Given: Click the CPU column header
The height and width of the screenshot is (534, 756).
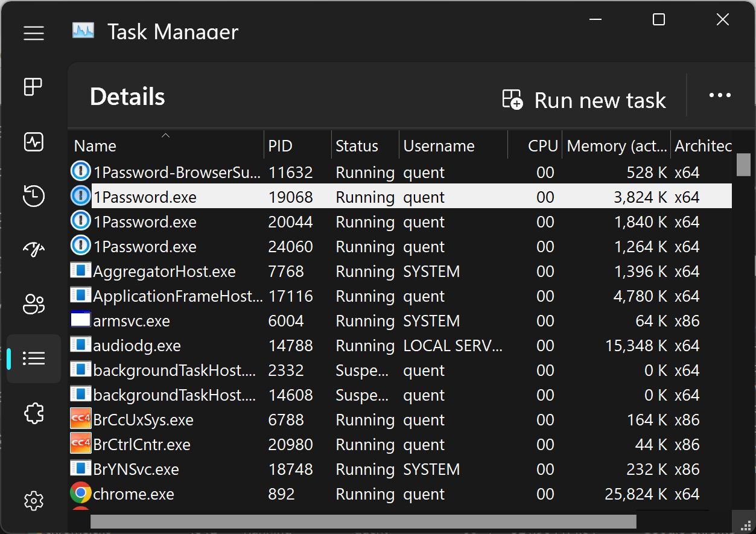Looking at the screenshot, I should point(542,146).
